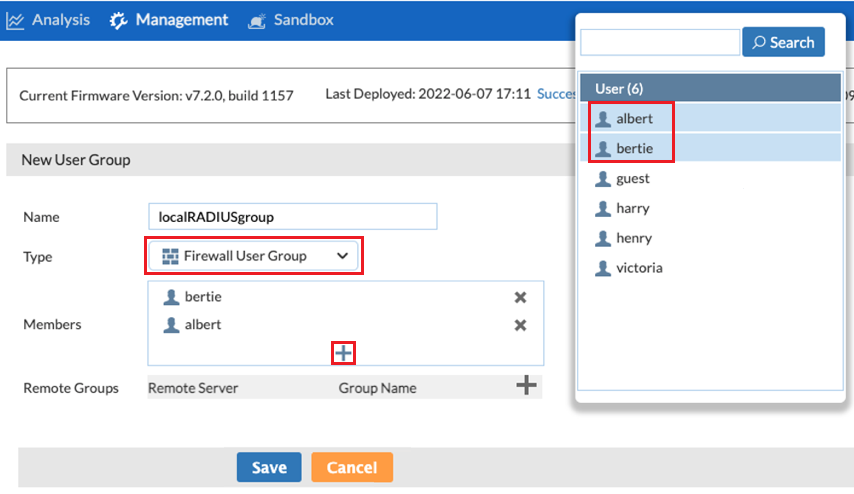Choose victoria in the user list

click(x=638, y=268)
